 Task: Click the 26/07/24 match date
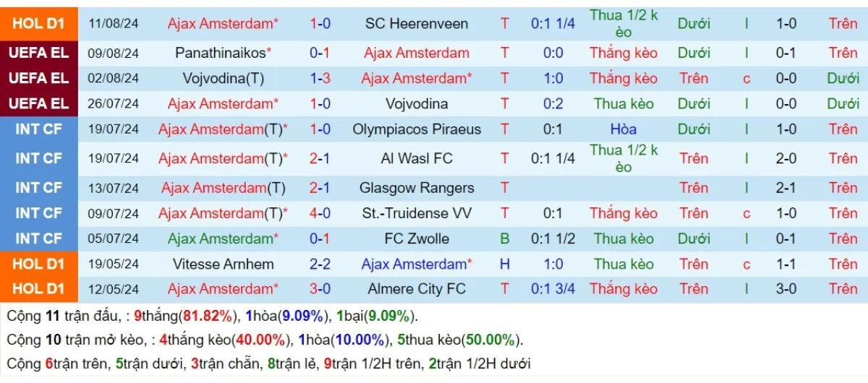(114, 104)
